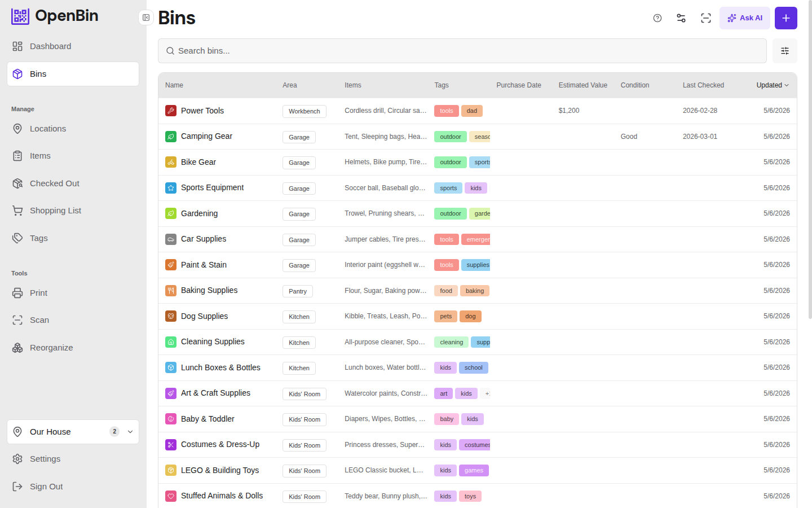
Task: Click the Stuffed Animals heart bin icon
Action: 171,496
